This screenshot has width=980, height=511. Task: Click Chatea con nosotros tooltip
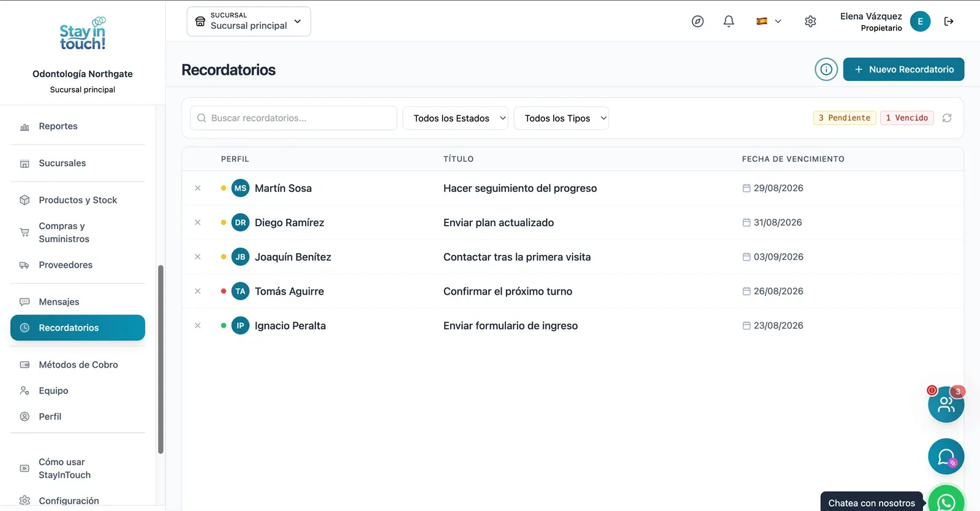pyautogui.click(x=872, y=502)
